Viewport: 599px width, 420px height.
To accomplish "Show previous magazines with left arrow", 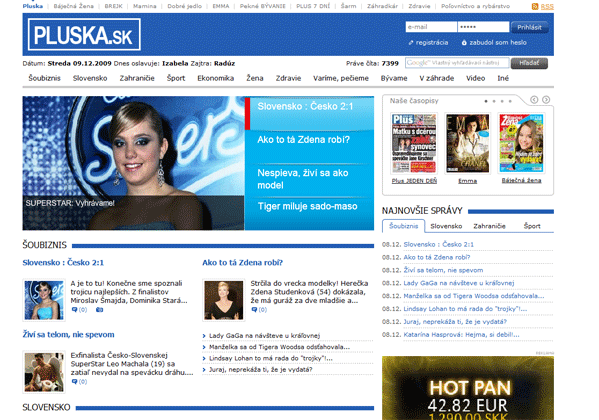I will click(534, 100).
